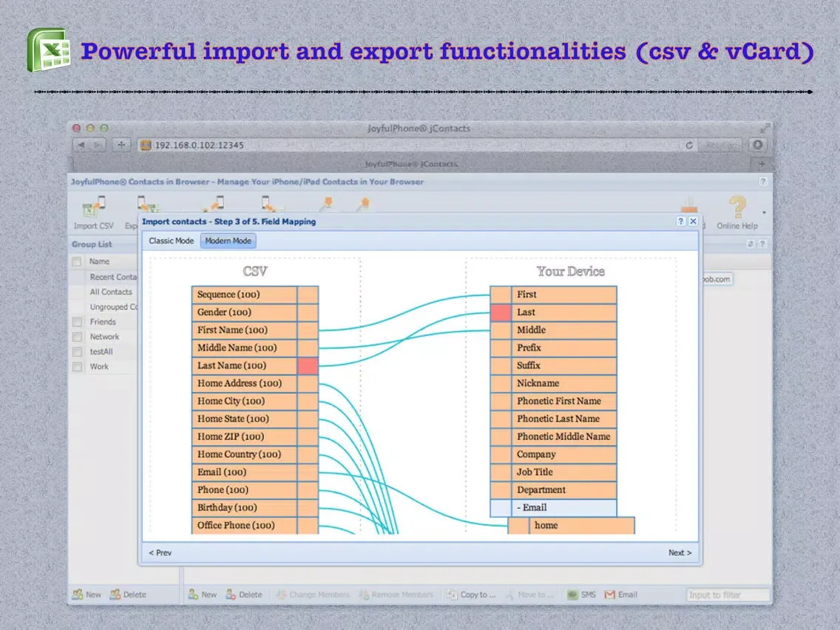Click the 'Company' device field
The height and width of the screenshot is (630, 840).
563,454
